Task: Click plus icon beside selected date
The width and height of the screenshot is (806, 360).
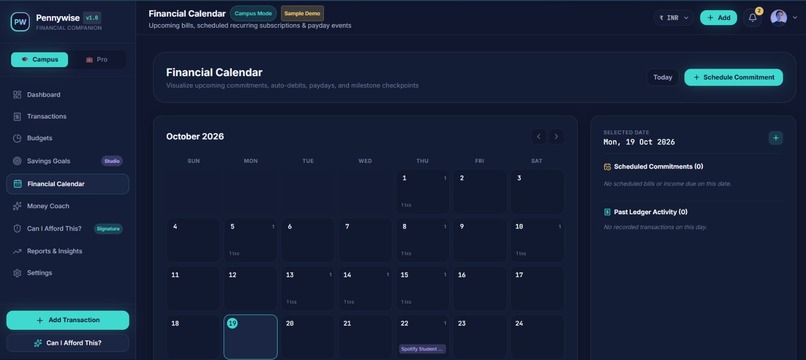Action: tap(776, 138)
